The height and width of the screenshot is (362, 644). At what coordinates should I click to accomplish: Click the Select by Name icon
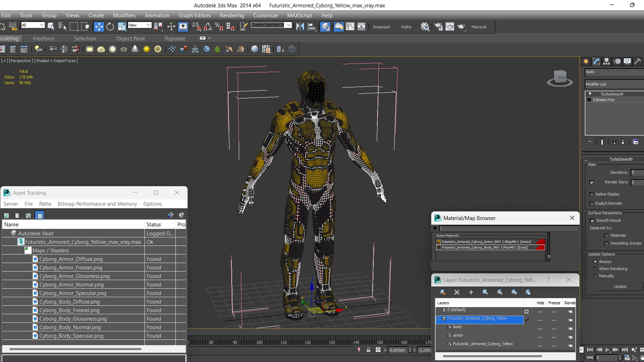(x=62, y=27)
